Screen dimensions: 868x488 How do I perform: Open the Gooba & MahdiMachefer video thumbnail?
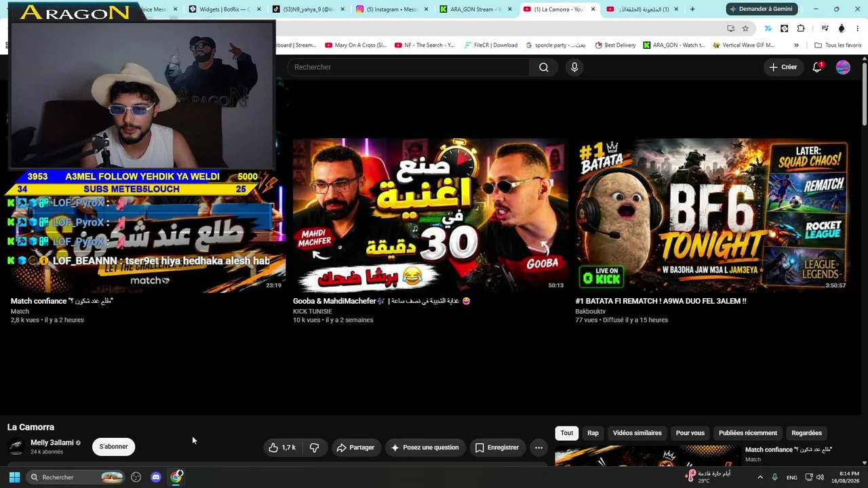(430, 215)
